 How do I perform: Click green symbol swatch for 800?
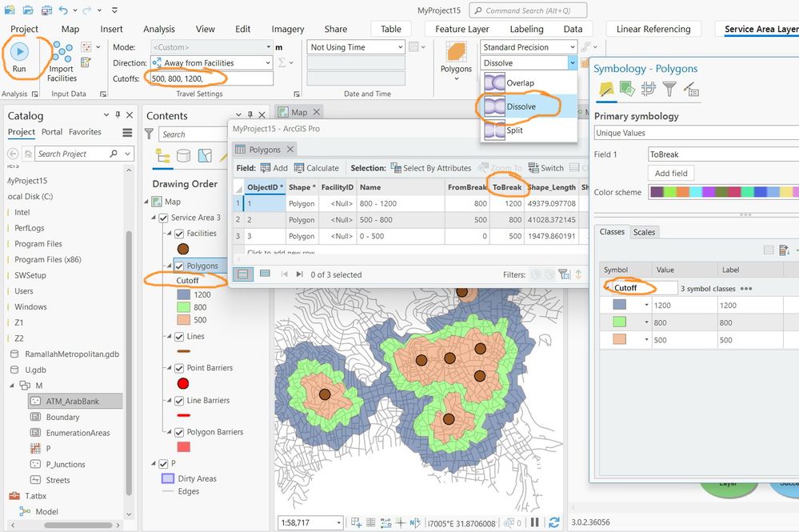[x=619, y=322]
